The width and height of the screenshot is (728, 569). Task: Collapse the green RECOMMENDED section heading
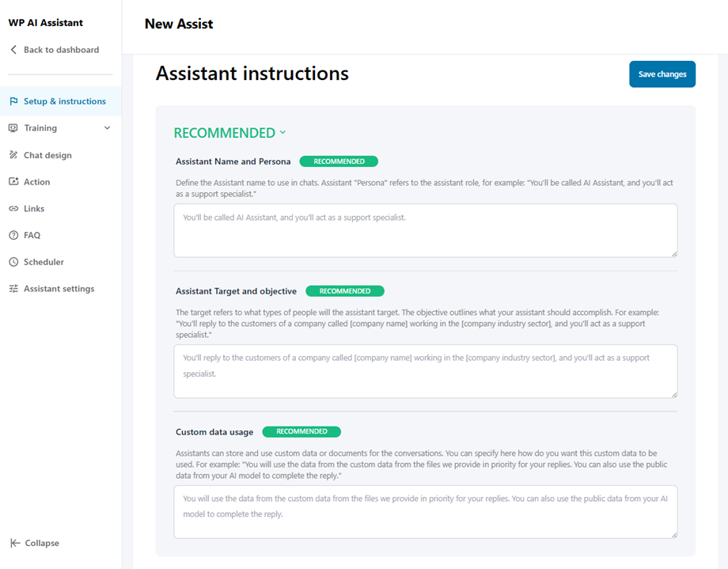[x=229, y=133]
